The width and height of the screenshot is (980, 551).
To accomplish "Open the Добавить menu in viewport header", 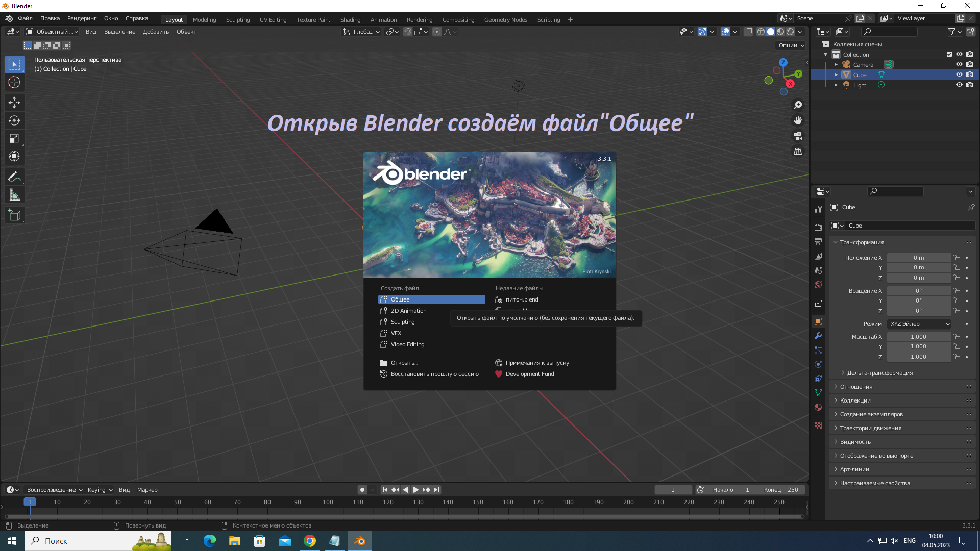I will point(156,32).
